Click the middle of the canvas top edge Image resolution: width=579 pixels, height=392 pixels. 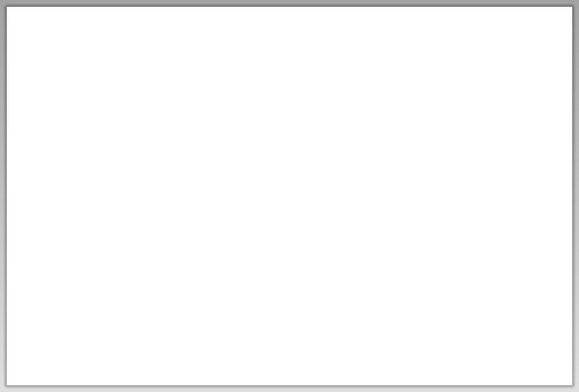pos(289,7)
